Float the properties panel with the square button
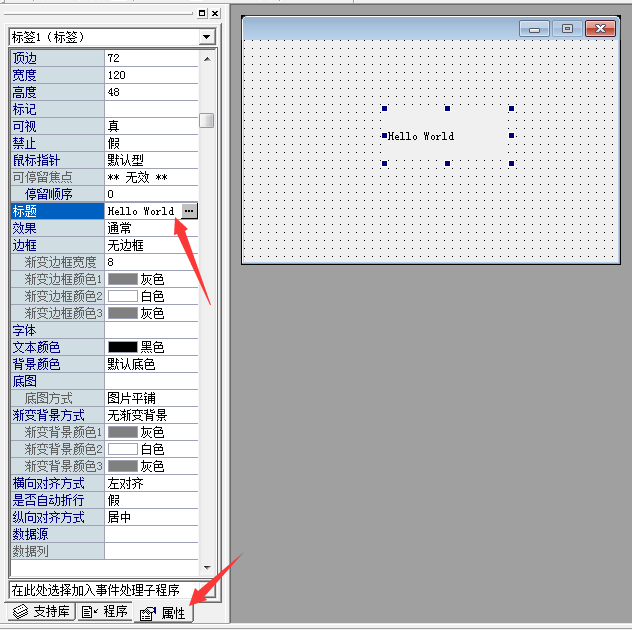This screenshot has width=632, height=630. pyautogui.click(x=202, y=13)
